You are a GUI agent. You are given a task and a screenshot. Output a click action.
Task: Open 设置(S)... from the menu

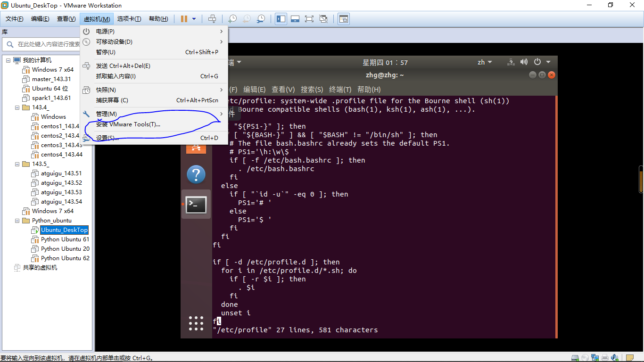[x=154, y=138]
